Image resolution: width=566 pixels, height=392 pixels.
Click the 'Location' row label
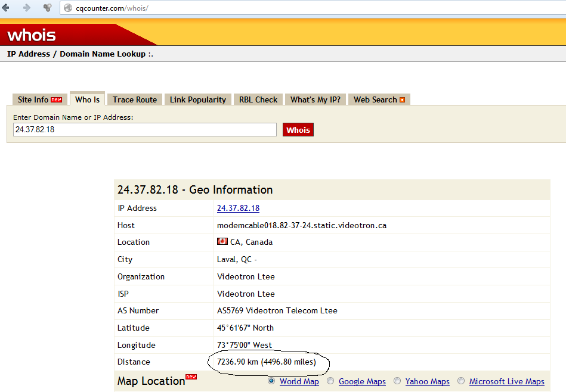(x=134, y=242)
